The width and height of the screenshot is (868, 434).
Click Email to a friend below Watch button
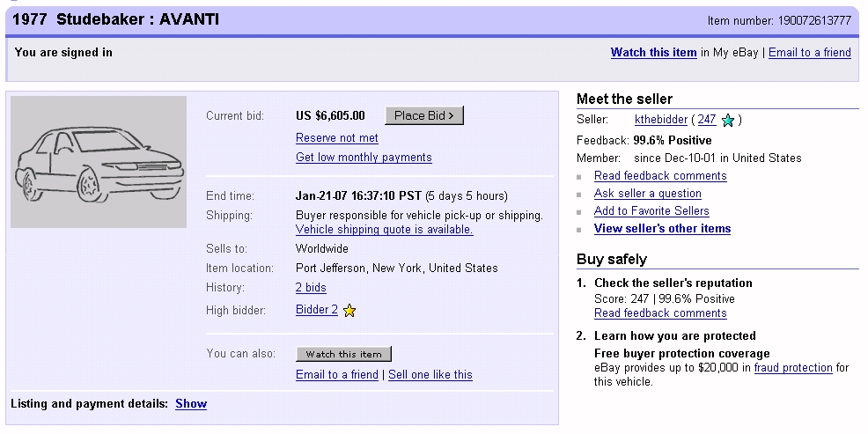(337, 375)
